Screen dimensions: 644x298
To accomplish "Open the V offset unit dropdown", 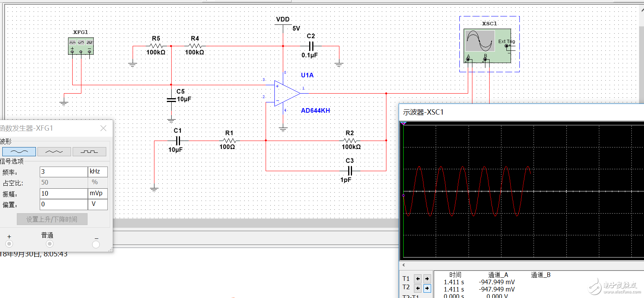I will coord(98,204).
